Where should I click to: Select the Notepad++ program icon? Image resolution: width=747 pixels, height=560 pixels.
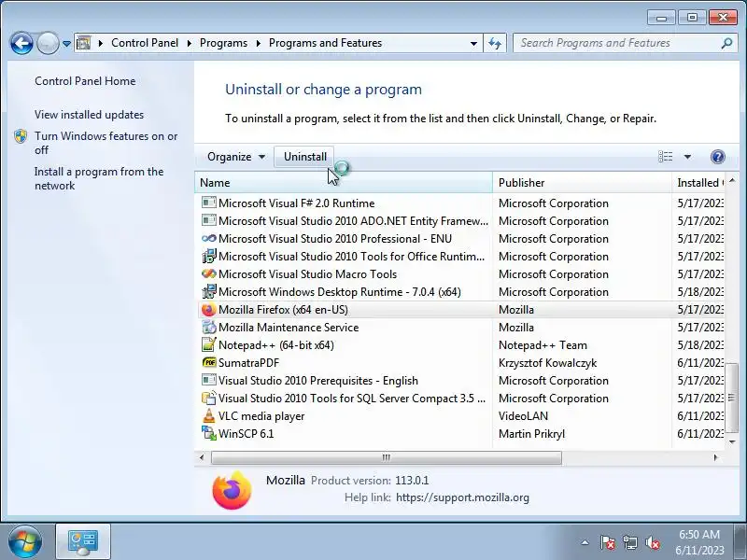click(208, 344)
